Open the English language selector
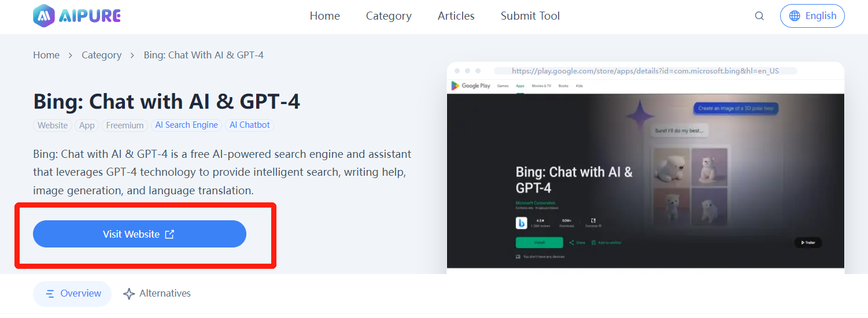 tap(812, 16)
